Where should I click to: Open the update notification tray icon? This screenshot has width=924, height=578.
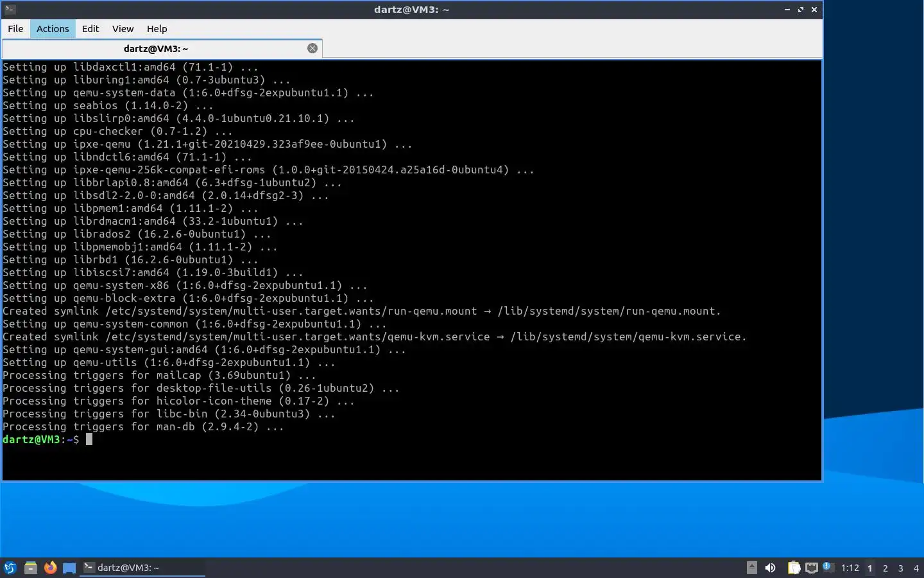[828, 567]
